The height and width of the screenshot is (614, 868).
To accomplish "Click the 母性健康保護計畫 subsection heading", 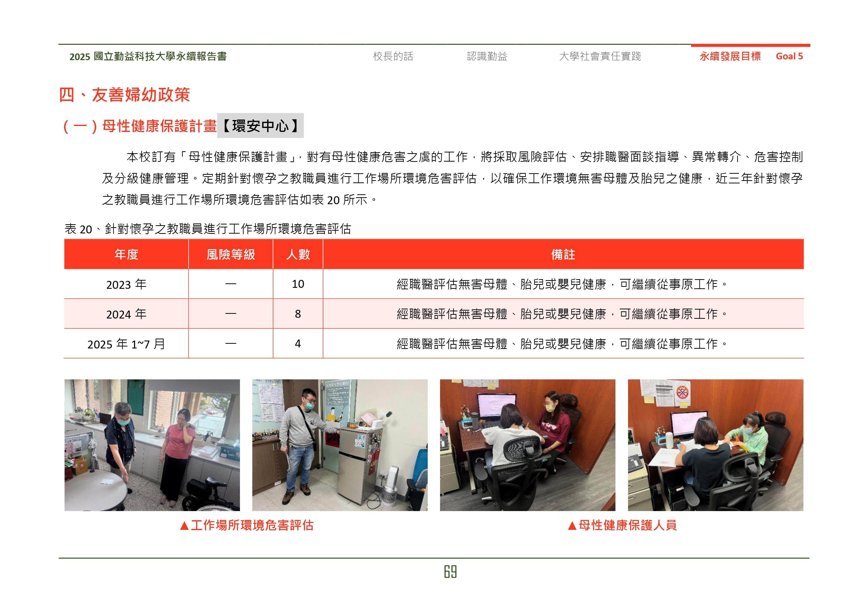I will point(159,126).
